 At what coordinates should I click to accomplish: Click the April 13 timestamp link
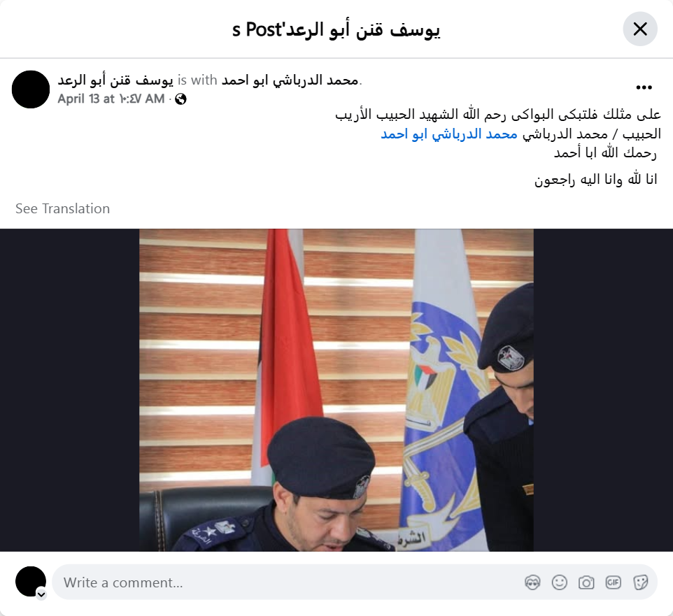click(x=111, y=99)
